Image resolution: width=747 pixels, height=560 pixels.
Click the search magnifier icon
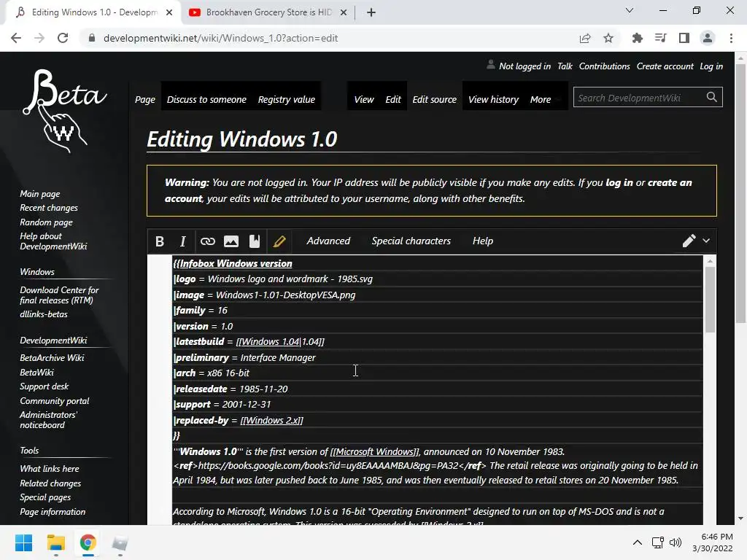click(x=711, y=97)
